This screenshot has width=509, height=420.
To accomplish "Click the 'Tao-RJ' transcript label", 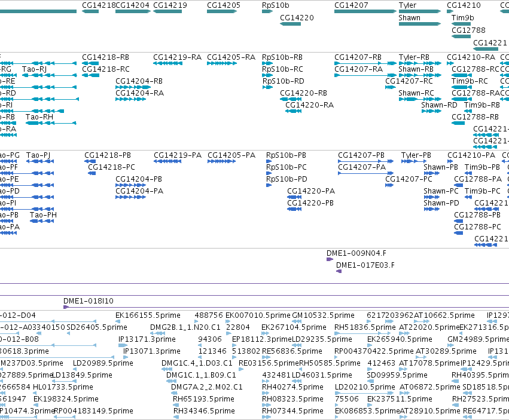I will (x=35, y=69).
